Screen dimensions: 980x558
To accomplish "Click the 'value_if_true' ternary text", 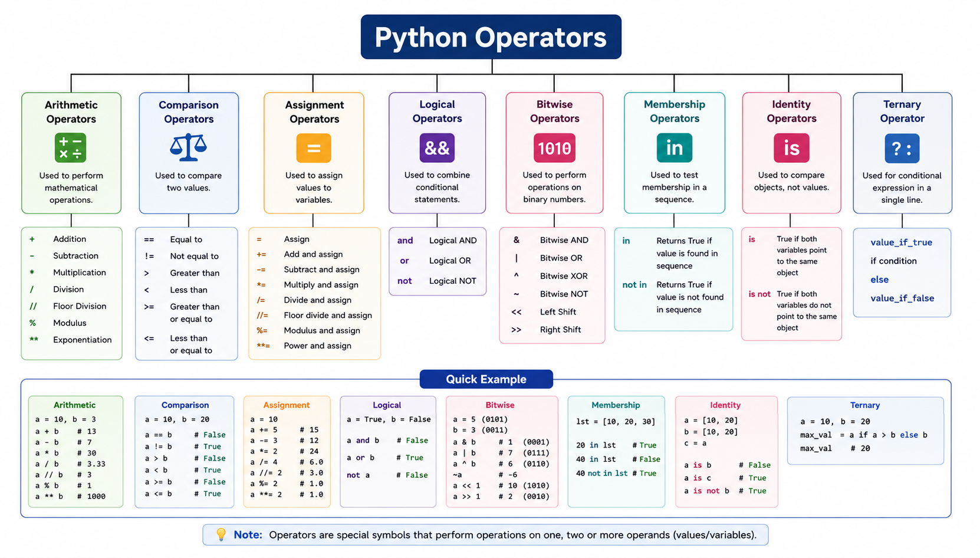I will pos(901,242).
